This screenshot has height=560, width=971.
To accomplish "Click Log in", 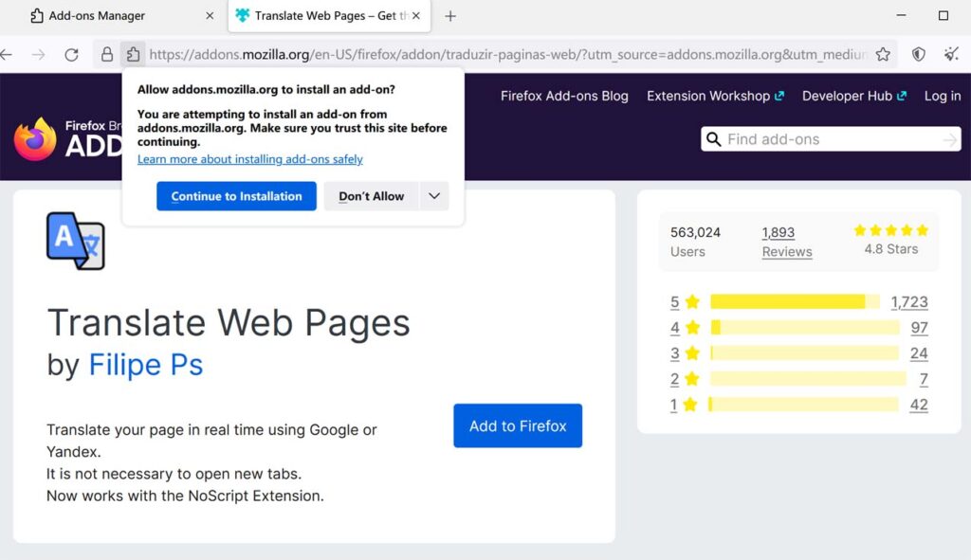I will click(x=943, y=96).
